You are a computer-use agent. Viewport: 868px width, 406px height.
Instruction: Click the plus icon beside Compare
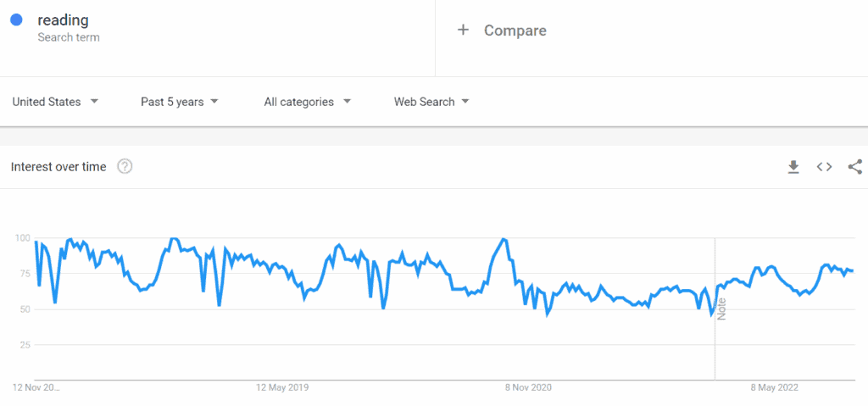(463, 30)
